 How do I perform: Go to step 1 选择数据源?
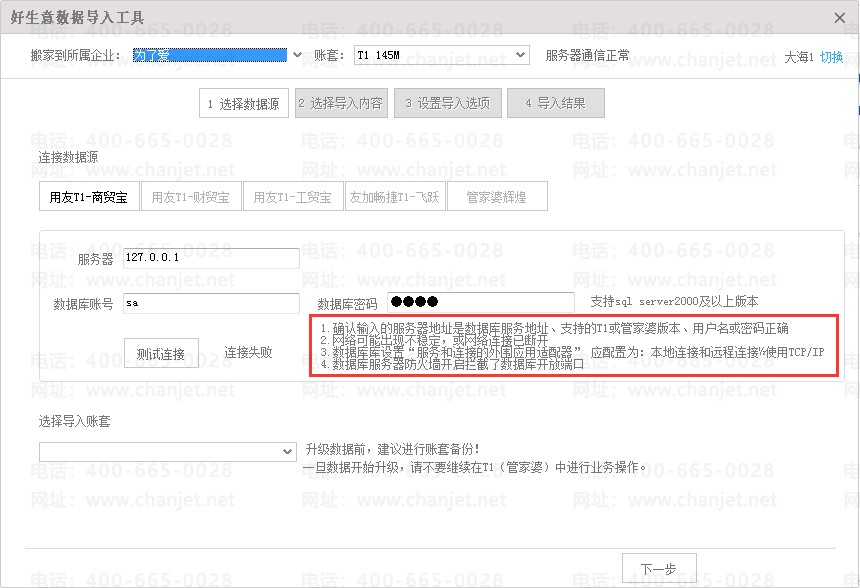pos(244,103)
